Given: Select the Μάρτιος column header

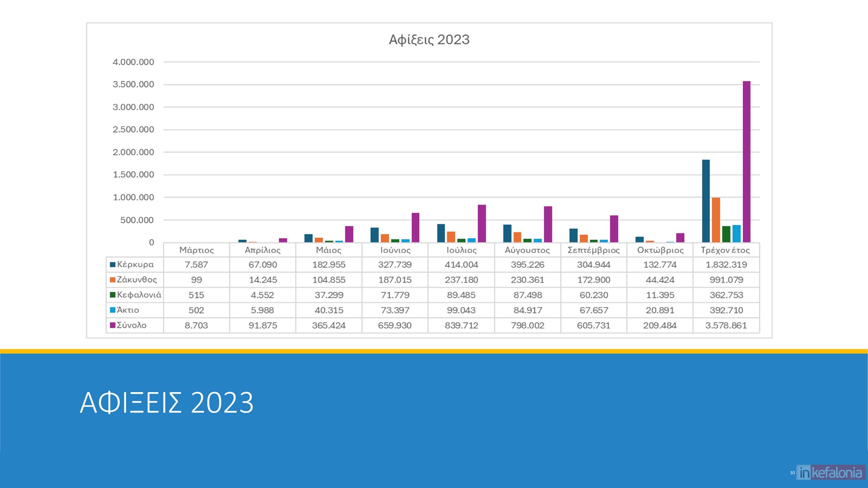Looking at the screenshot, I should coord(196,250).
